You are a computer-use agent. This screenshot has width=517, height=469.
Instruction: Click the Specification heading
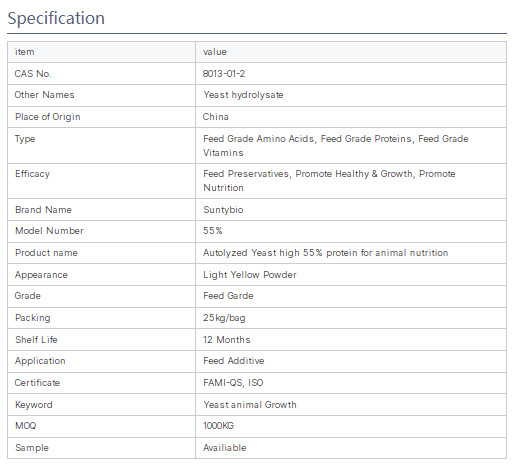click(x=56, y=18)
